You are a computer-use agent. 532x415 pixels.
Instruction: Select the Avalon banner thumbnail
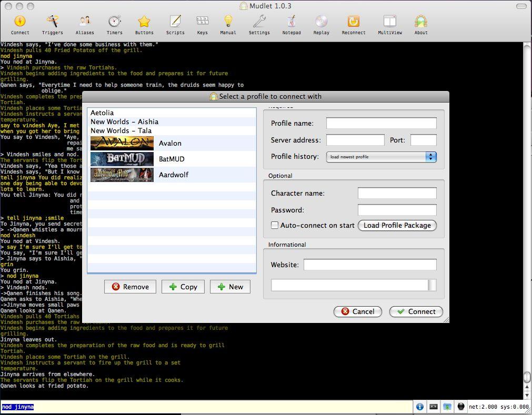tap(122, 143)
